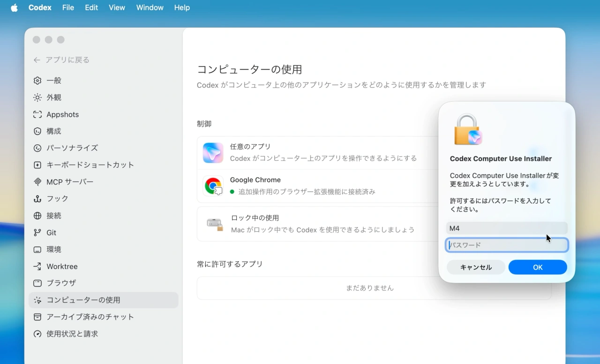Click the "制御" section heading

[x=204, y=124]
